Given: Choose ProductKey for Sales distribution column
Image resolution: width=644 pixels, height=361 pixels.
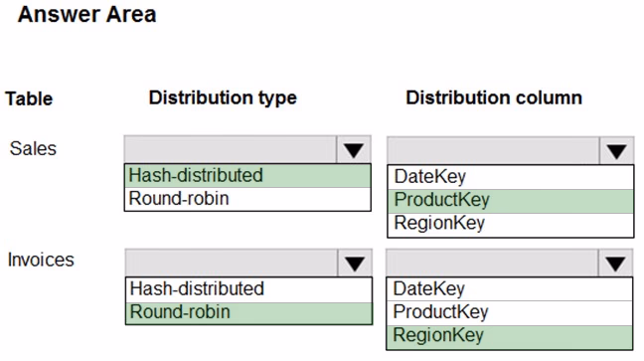Looking at the screenshot, I should 511,201.
